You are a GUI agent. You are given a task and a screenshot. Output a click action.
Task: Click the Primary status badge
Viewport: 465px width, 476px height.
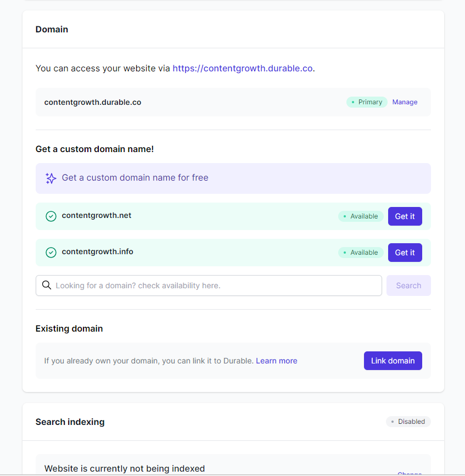(x=367, y=102)
